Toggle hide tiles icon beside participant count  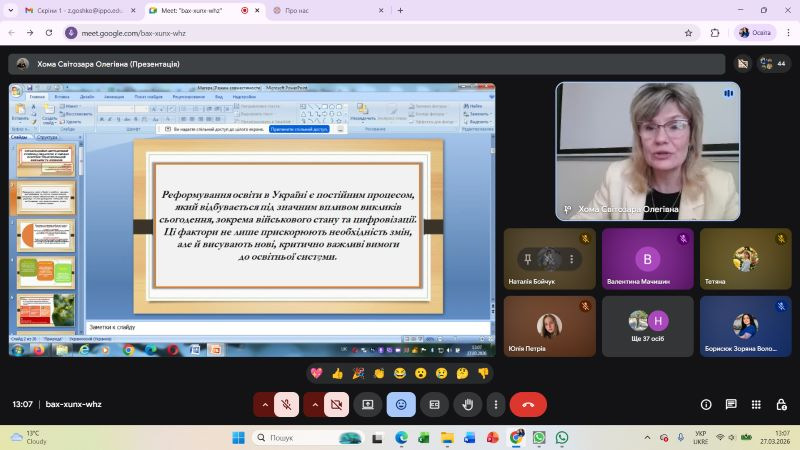pyautogui.click(x=743, y=64)
